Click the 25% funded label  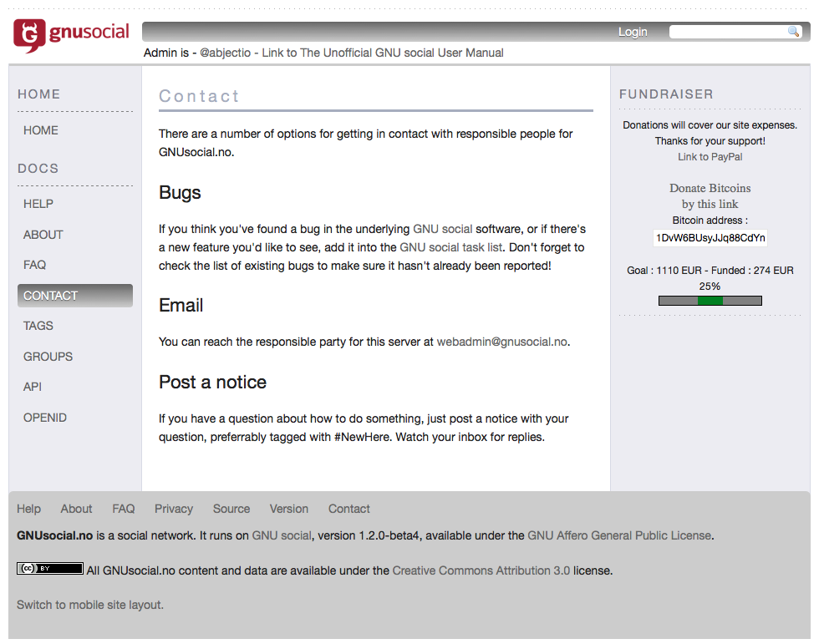[x=710, y=286]
